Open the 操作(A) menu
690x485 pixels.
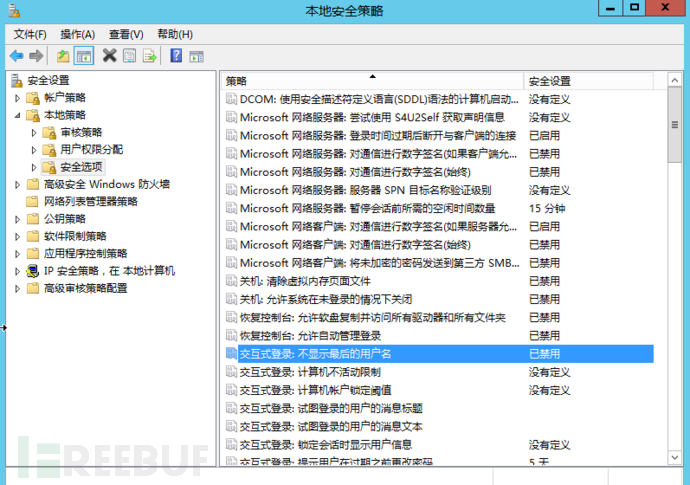77,34
